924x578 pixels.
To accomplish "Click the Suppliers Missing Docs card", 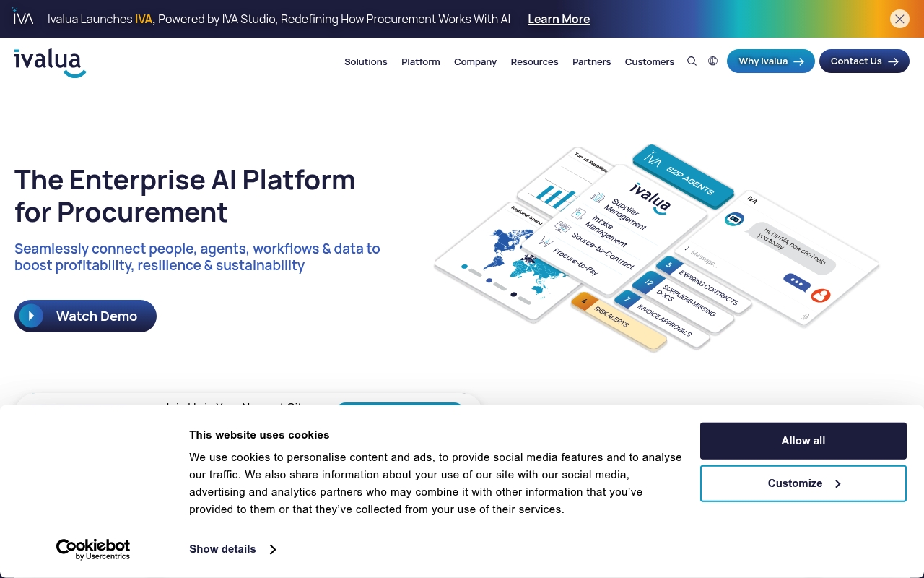I will (684, 301).
